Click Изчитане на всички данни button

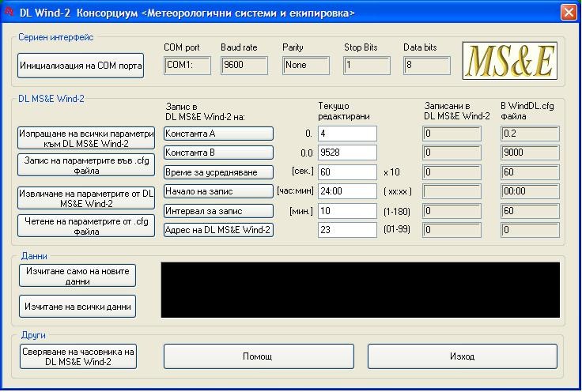[77, 307]
